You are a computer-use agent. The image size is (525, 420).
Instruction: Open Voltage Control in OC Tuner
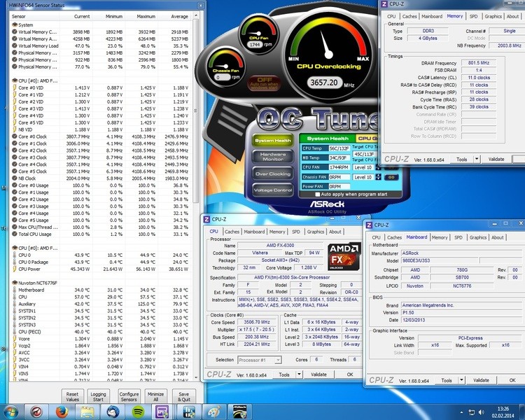pyautogui.click(x=273, y=190)
